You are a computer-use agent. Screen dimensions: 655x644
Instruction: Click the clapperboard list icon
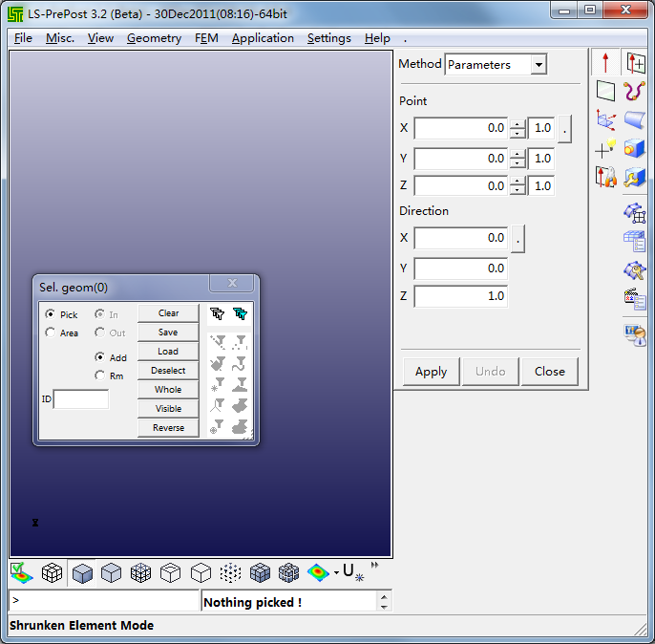635,299
